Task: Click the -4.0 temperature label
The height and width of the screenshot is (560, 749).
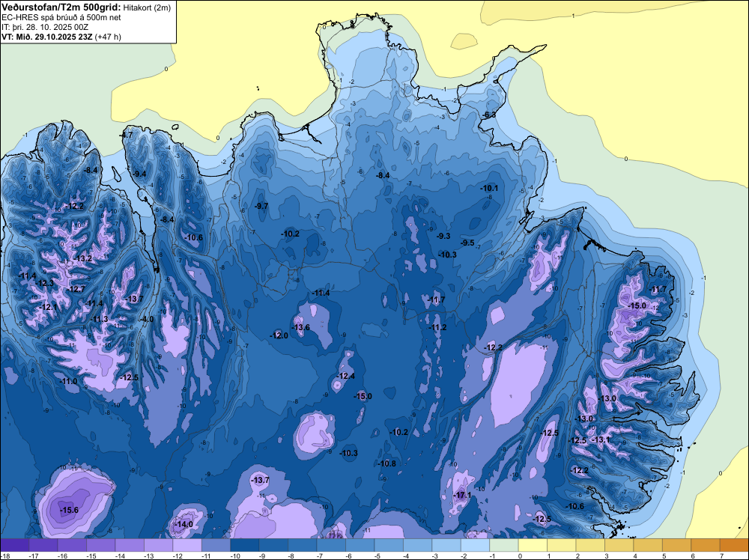Action: [x=147, y=319]
